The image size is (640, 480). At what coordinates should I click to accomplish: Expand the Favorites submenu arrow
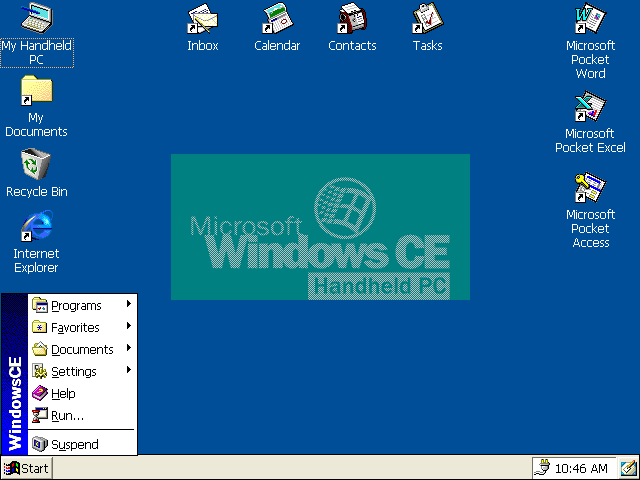pos(129,326)
